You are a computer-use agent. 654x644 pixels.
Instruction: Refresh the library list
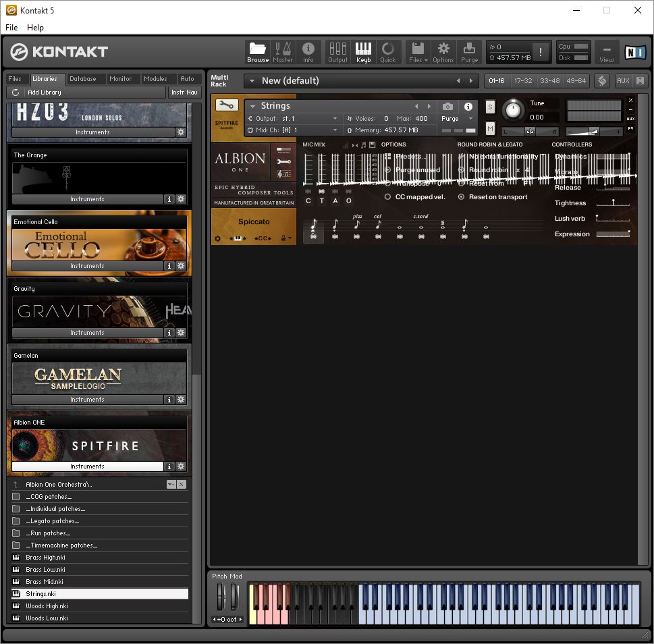16,92
